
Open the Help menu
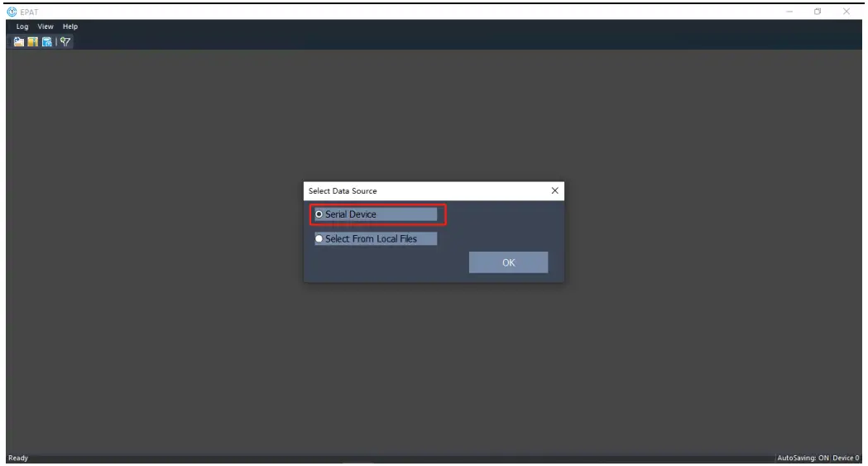tap(70, 26)
